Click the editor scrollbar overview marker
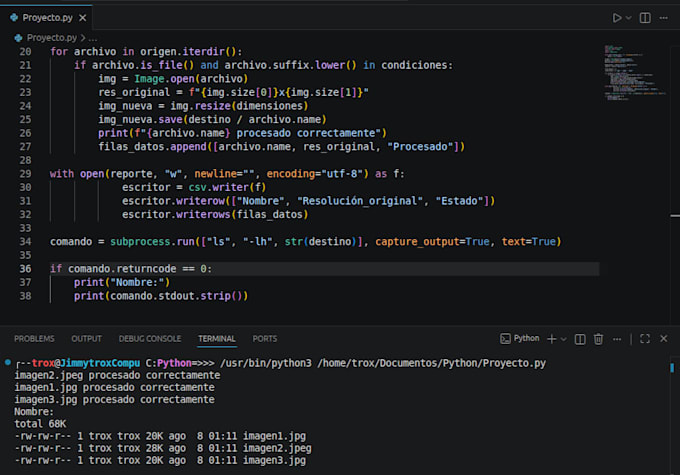Screen dimensions: 680x475 [675, 216]
